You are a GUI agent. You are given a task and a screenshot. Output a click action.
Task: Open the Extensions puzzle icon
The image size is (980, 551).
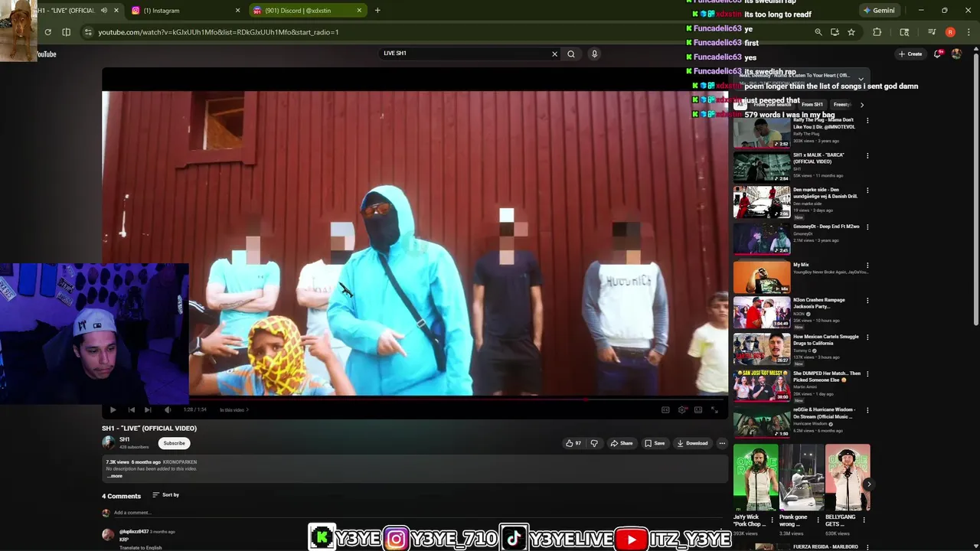(877, 32)
